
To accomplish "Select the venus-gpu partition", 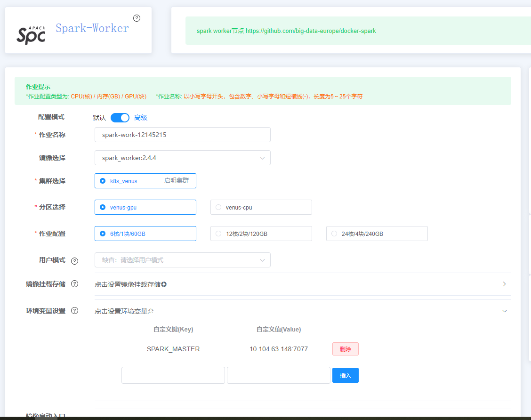I will coord(145,207).
